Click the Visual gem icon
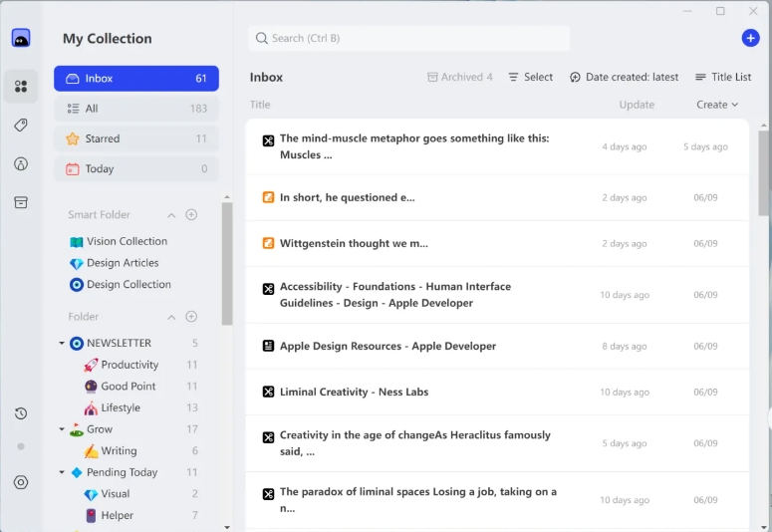 pyautogui.click(x=91, y=494)
